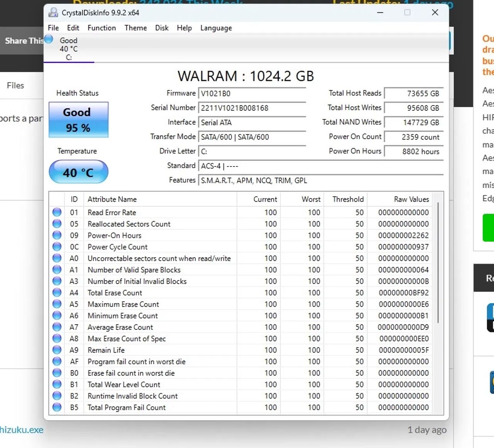The height and width of the screenshot is (448, 494).
Task: Click status orb for Maximum Erase Count row
Action: tap(57, 304)
